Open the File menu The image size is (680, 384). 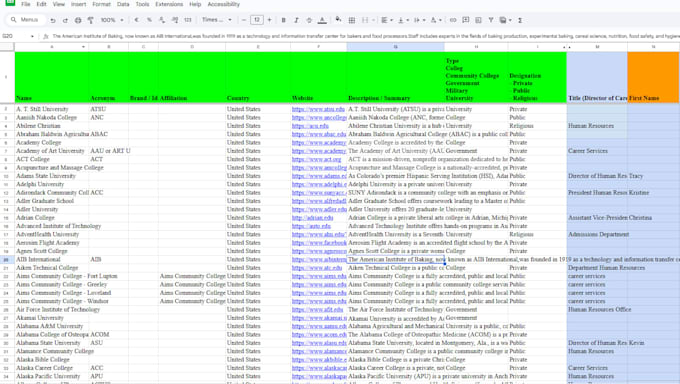pyautogui.click(x=26, y=4)
